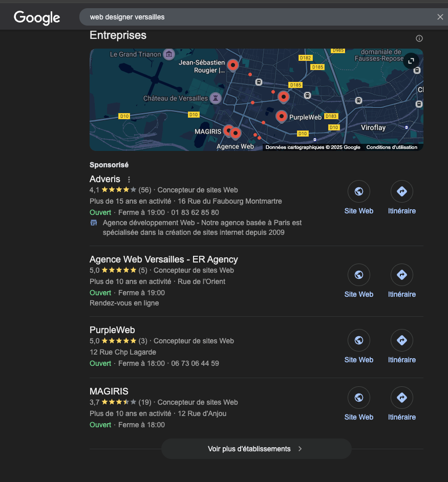Image resolution: width=448 pixels, height=482 pixels.
Task: Click the 'Rue de l'Orient' address
Action: point(202,281)
